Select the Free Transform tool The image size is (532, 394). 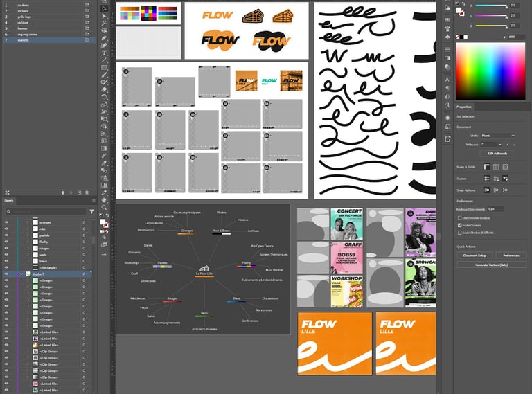coord(104,119)
